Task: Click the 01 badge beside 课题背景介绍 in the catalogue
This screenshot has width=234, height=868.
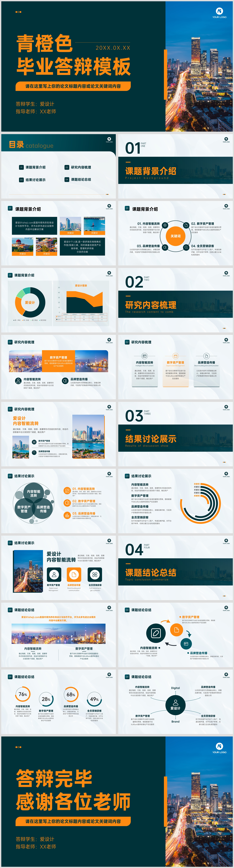Action: tap(21, 167)
